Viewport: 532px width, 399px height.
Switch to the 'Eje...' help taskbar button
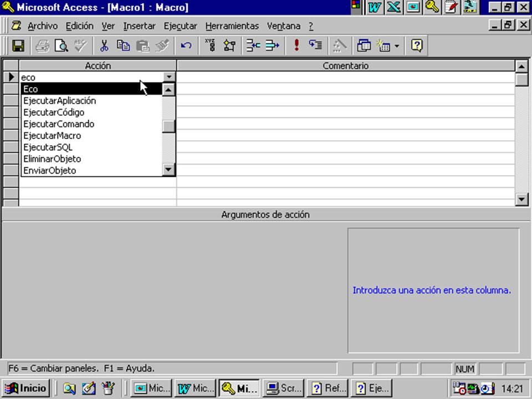(x=371, y=388)
